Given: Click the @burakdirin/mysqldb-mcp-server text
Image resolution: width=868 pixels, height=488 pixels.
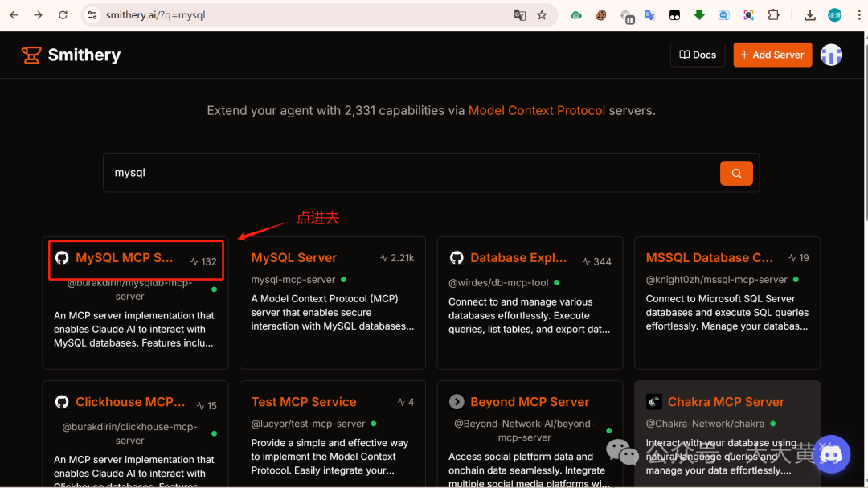Looking at the screenshot, I should pyautogui.click(x=129, y=289).
